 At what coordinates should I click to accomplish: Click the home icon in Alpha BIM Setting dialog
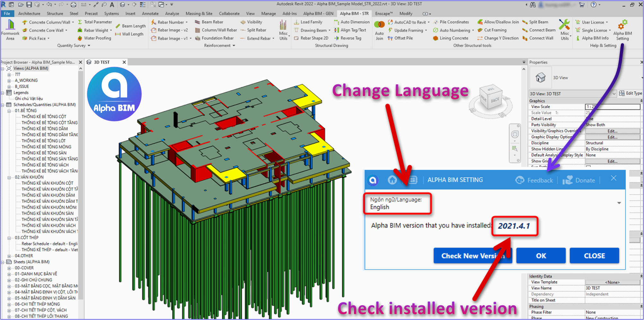[392, 180]
